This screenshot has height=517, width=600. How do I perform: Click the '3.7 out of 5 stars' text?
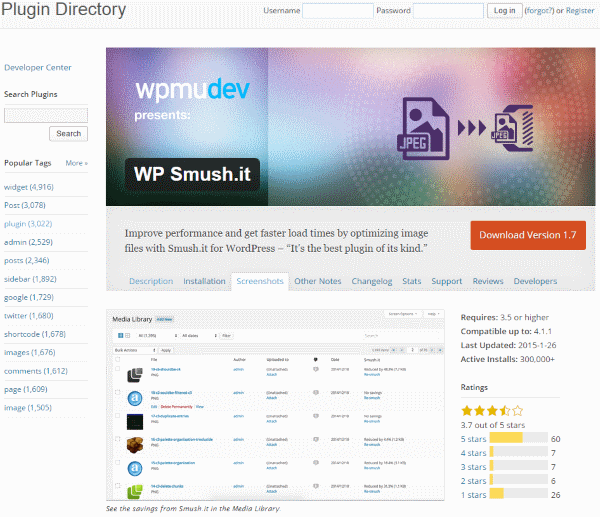pyautogui.click(x=493, y=425)
